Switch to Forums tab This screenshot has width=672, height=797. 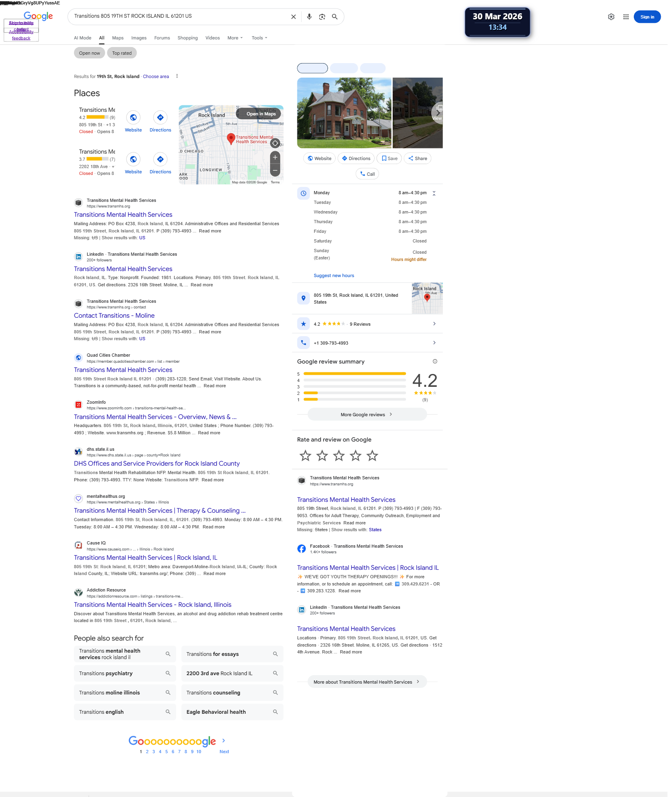click(x=162, y=38)
